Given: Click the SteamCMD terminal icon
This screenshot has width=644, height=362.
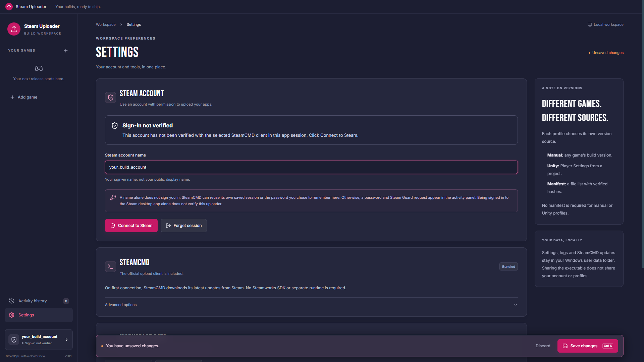Looking at the screenshot, I should (110, 266).
